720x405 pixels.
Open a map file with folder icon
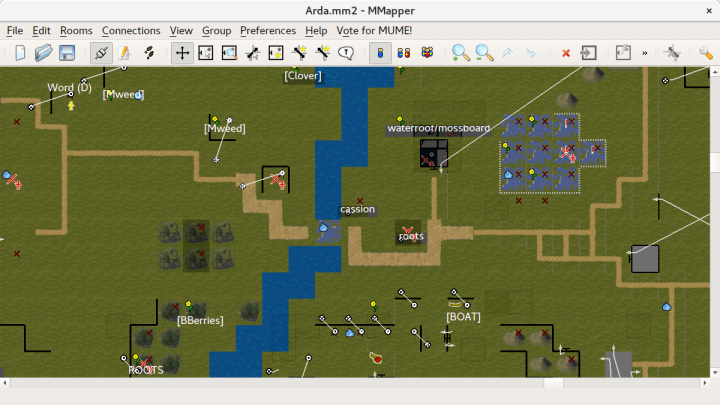(43, 53)
